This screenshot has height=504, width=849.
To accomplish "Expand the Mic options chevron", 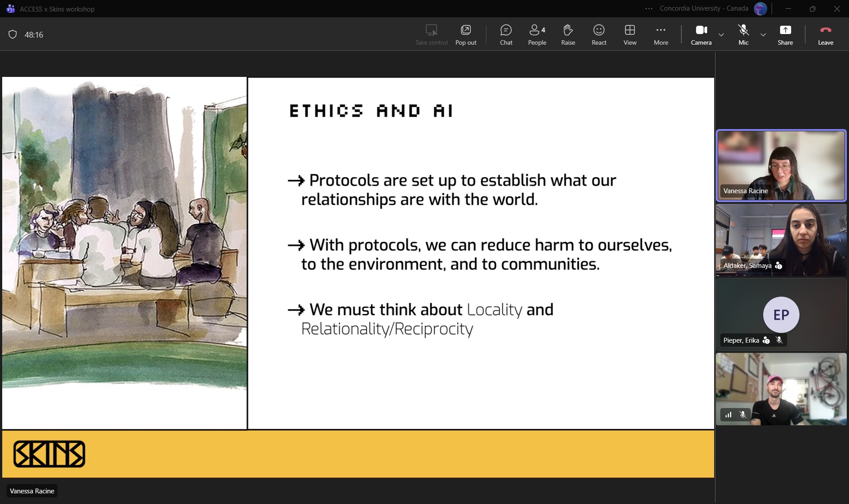I will click(763, 34).
